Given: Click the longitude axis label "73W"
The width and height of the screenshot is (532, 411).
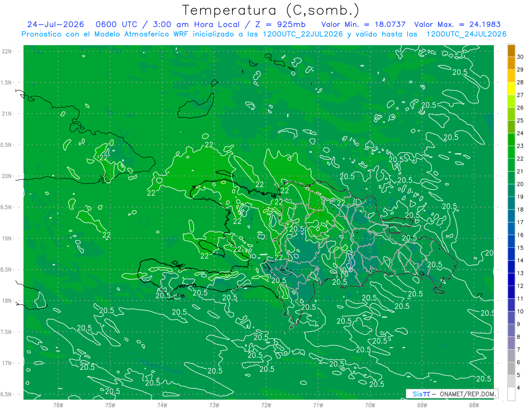Looking at the screenshot, I should [214, 405].
